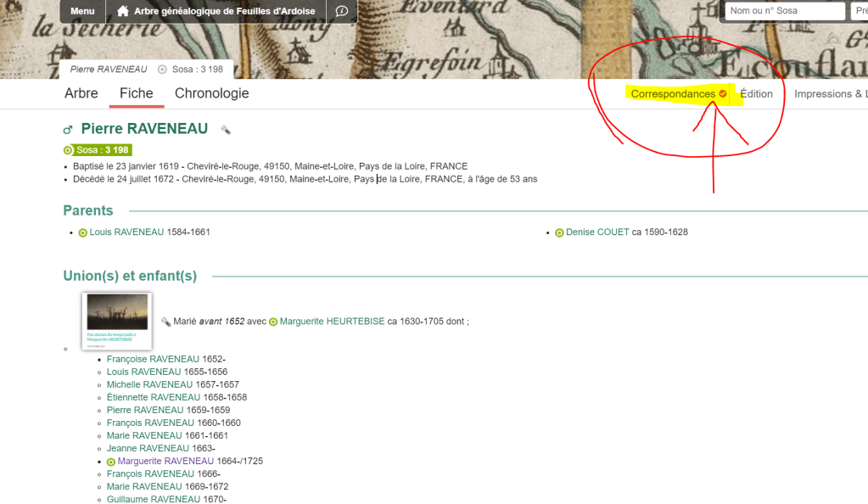Click the Sosa icon next to Louis RAVENEAU
The height and width of the screenshot is (504, 868).
83,232
